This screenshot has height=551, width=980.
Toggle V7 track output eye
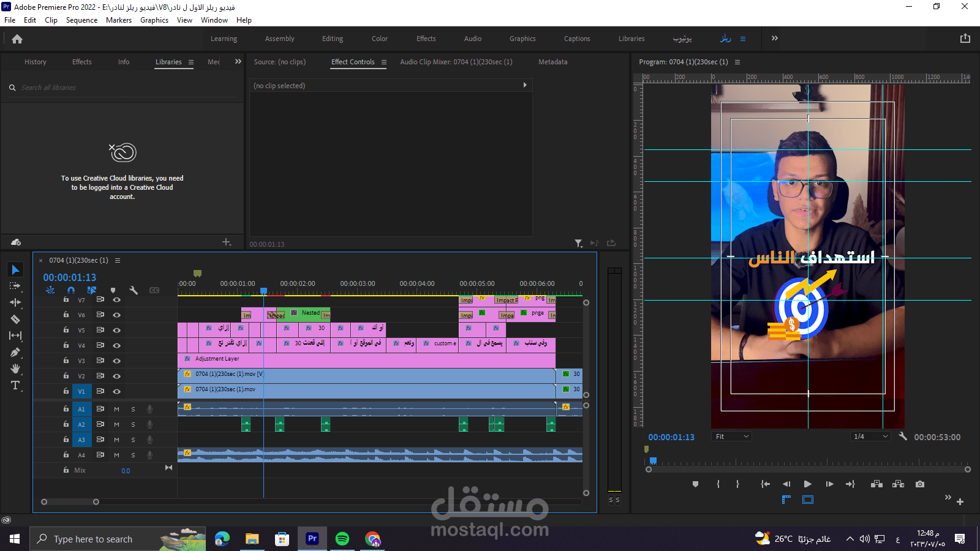pos(116,300)
